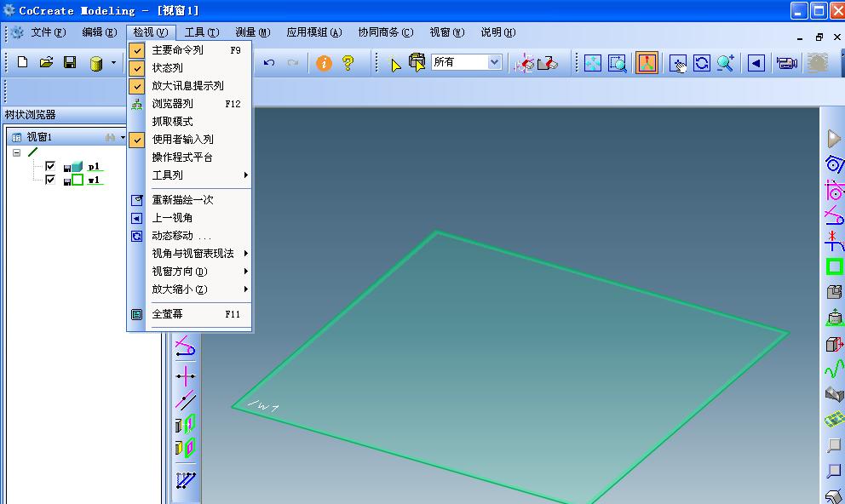
Task: Open the 工具(T) menu
Action: (202, 32)
